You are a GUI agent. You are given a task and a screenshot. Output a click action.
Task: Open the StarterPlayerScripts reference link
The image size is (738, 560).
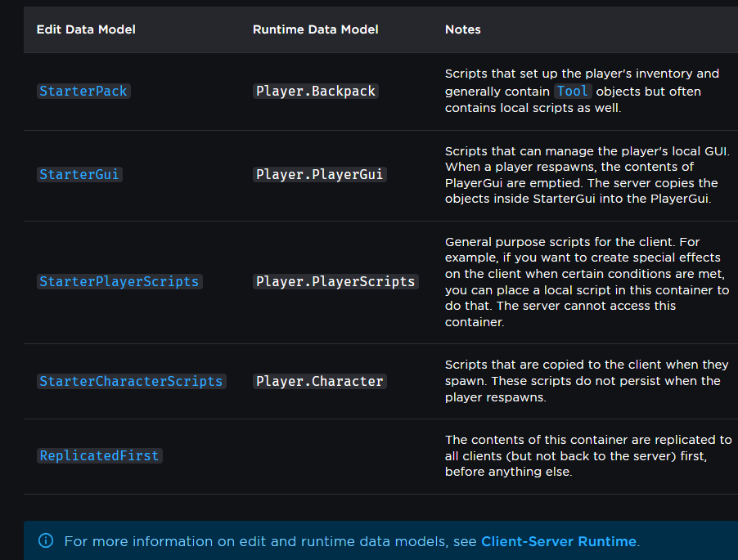click(119, 281)
